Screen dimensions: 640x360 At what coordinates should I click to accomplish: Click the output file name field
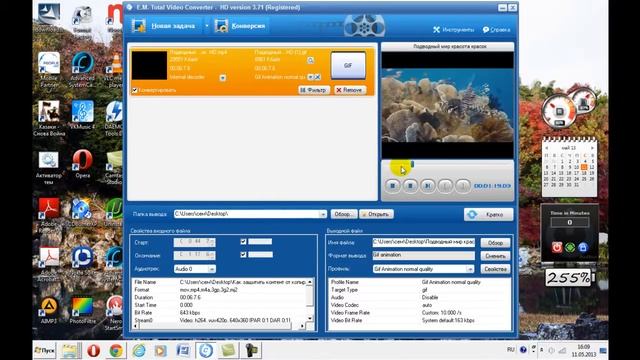(x=423, y=242)
